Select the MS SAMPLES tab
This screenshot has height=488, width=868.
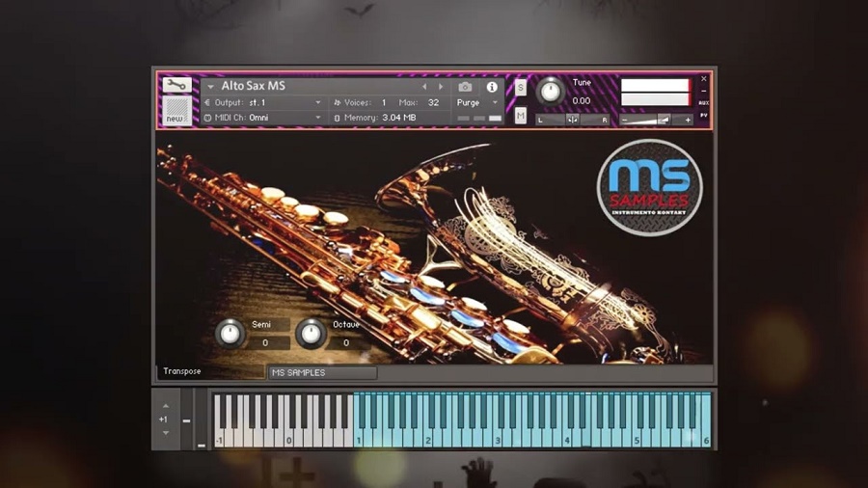pyautogui.click(x=322, y=373)
